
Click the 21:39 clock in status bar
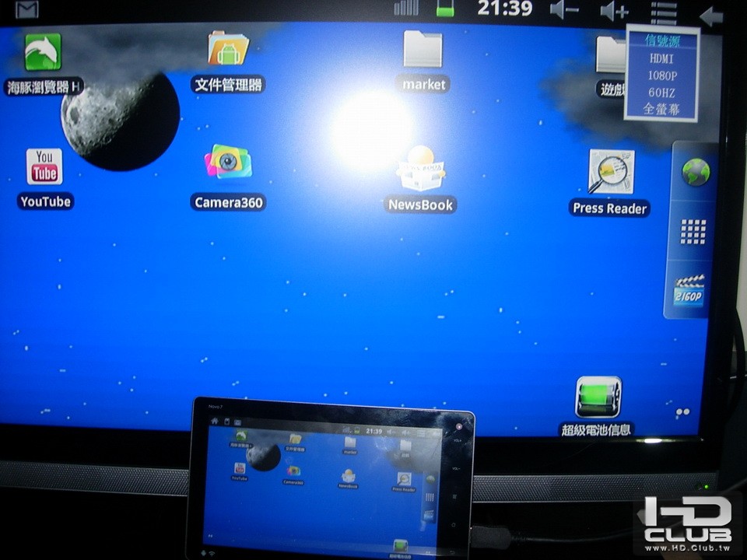pyautogui.click(x=504, y=8)
